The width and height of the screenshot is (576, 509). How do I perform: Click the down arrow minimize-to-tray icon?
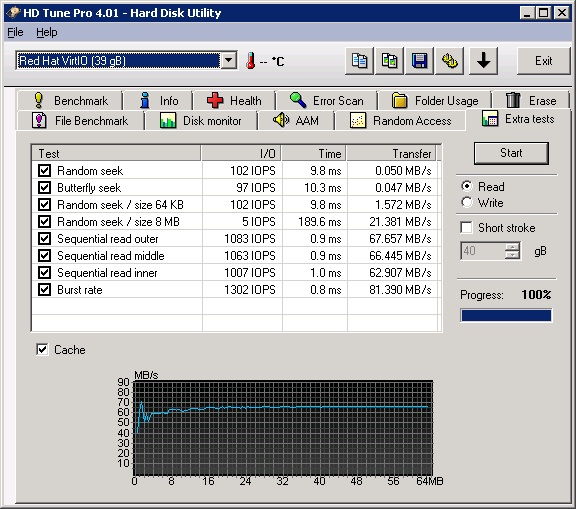coord(483,61)
